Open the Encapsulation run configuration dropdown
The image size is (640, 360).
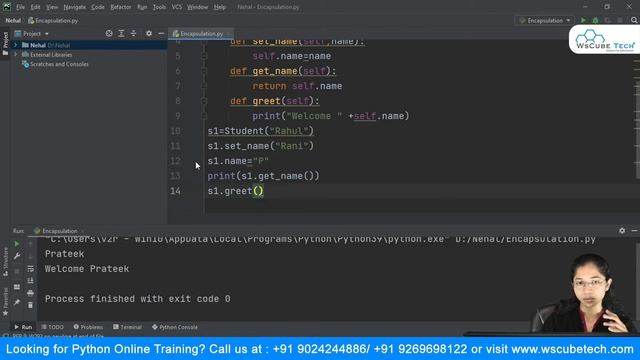544,20
